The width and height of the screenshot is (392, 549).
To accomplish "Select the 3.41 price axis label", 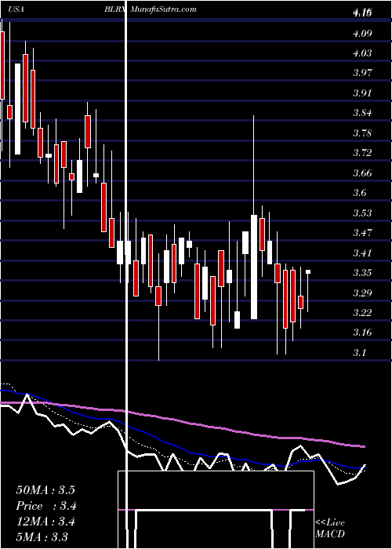I will pyautogui.click(x=362, y=253).
